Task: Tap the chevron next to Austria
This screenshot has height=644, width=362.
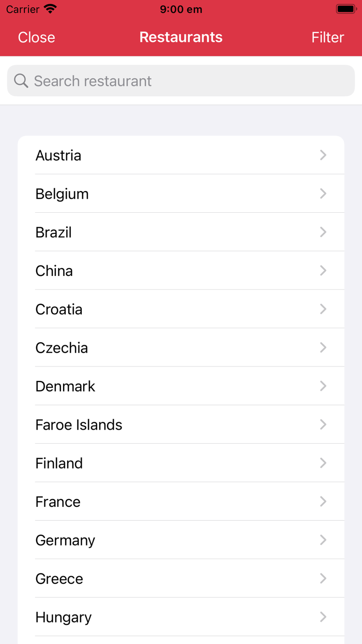Action: point(323,155)
